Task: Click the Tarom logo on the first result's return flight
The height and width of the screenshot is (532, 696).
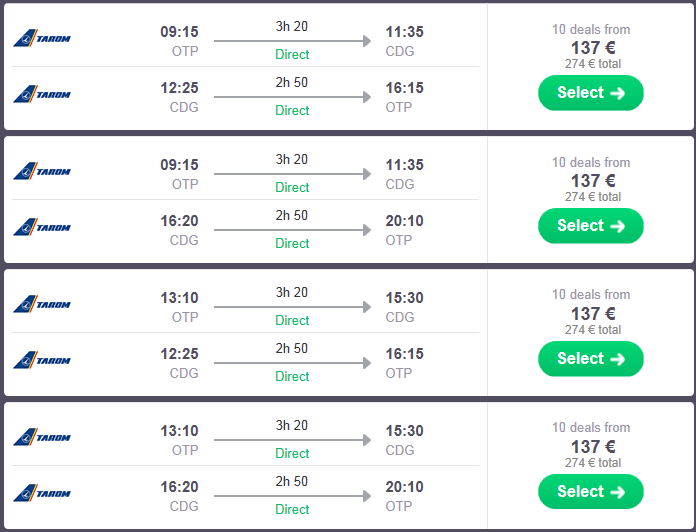Action: (42, 95)
